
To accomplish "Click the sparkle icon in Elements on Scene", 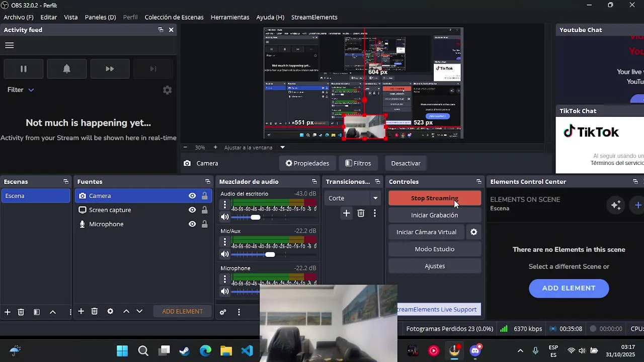I will point(616,205).
